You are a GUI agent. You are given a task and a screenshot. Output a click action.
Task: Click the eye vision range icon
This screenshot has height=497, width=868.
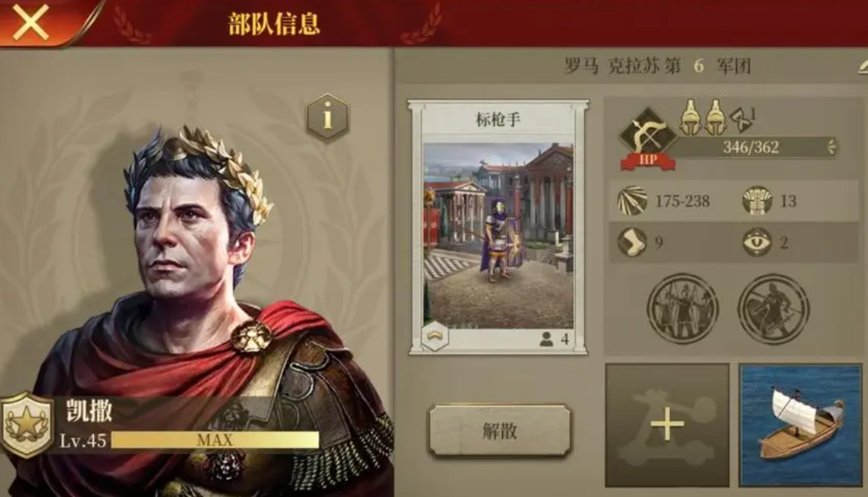(x=758, y=242)
